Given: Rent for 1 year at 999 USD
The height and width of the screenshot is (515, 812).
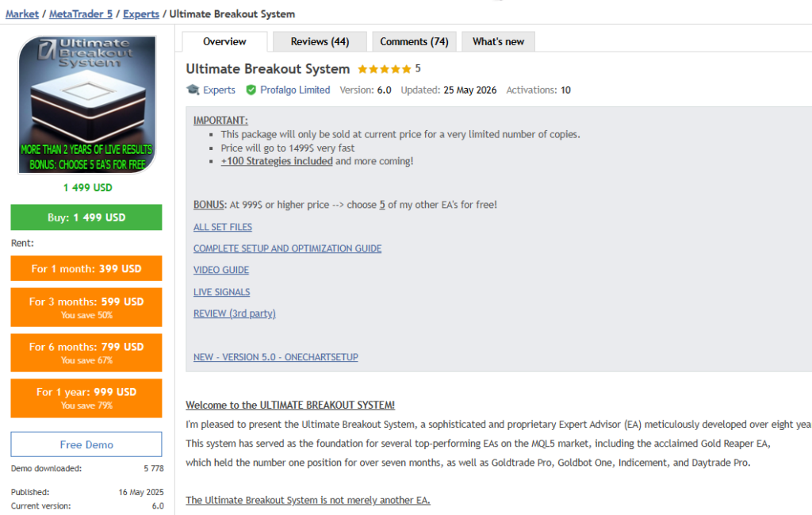Looking at the screenshot, I should pyautogui.click(x=86, y=398).
